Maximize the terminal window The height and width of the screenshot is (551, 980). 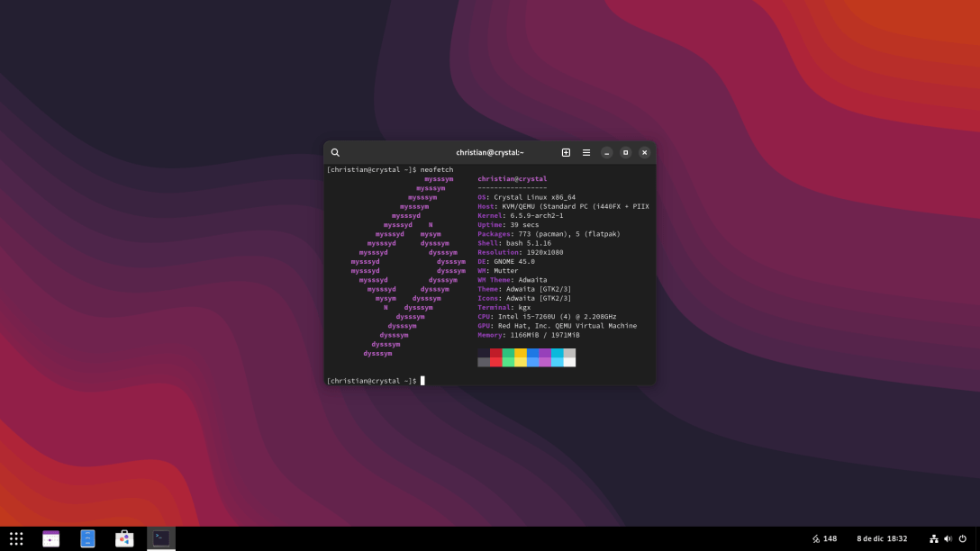click(x=625, y=152)
